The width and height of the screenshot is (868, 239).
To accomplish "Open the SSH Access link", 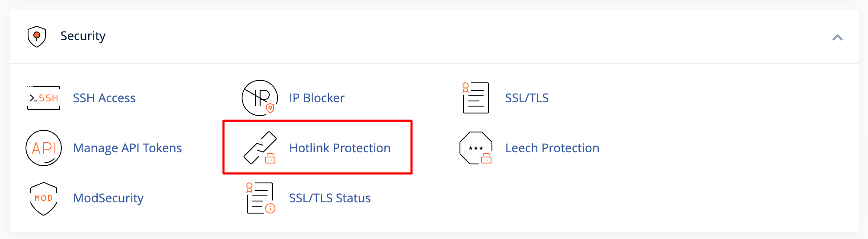I will [x=104, y=98].
